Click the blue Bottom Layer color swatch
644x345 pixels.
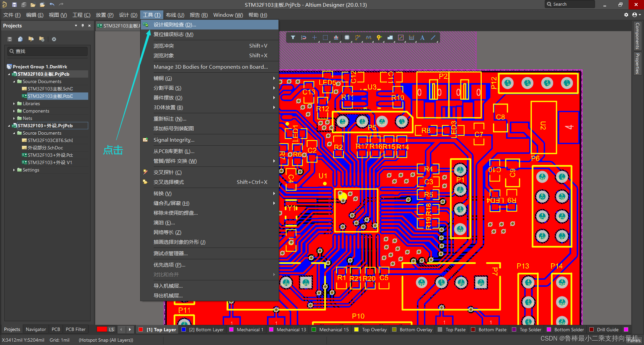pyautogui.click(x=183, y=330)
